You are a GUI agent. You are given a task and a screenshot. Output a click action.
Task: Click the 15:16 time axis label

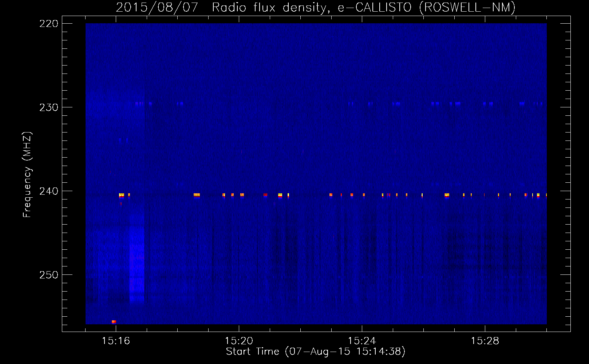point(116,341)
